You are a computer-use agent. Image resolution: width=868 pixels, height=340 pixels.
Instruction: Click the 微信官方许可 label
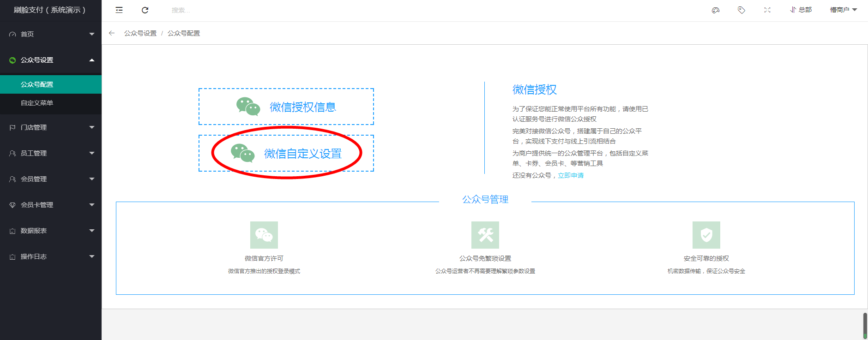[264, 258]
